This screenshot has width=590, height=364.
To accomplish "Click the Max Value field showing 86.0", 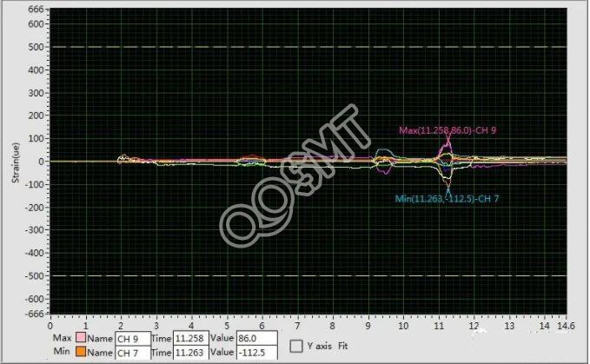I will [x=257, y=338].
